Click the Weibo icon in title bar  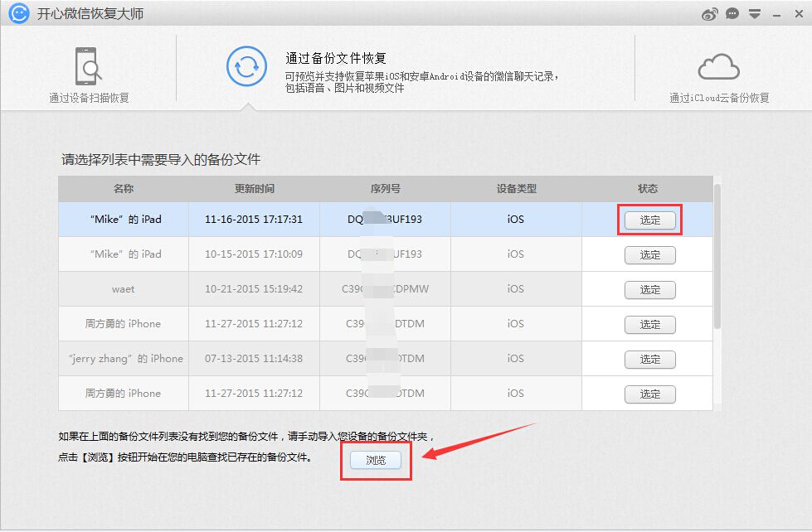(710, 14)
